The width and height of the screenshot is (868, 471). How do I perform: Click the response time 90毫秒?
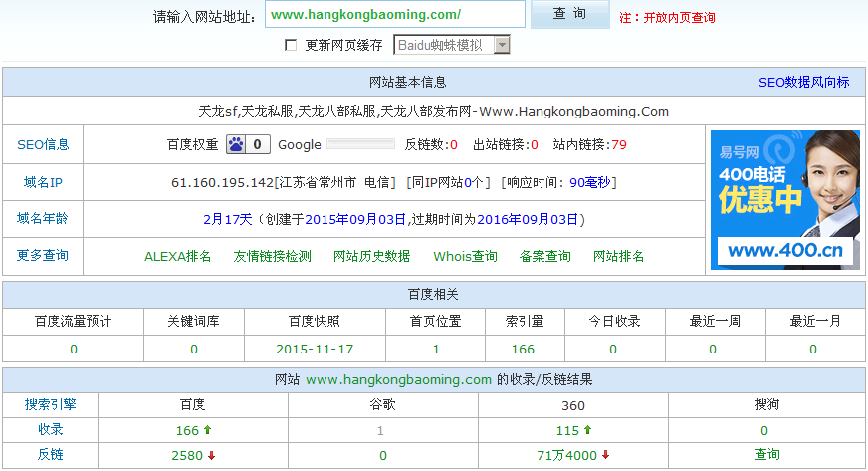[590, 182]
